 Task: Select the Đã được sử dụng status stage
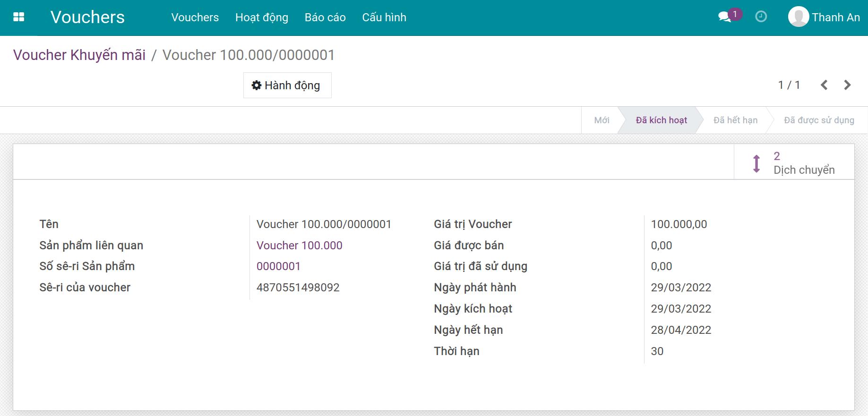(819, 120)
